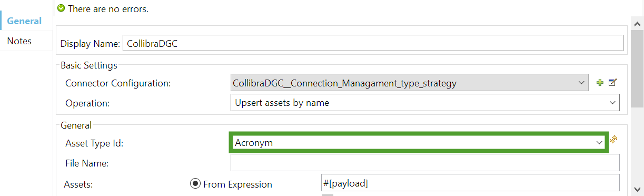Click the Acronym text in Asset Type Id
The image size is (644, 196).
tap(254, 143)
